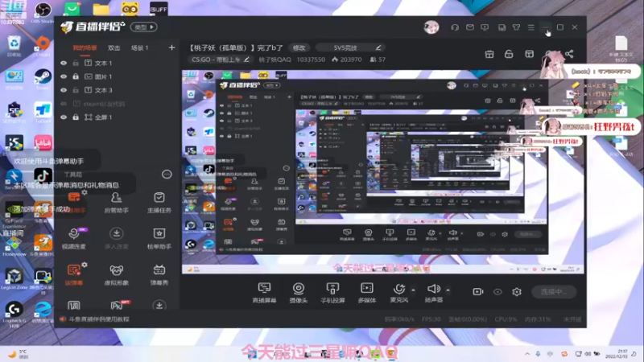The width and height of the screenshot is (644, 362).
Task: Open the voice link tool with purple badge
Action: pyautogui.click(x=74, y=239)
